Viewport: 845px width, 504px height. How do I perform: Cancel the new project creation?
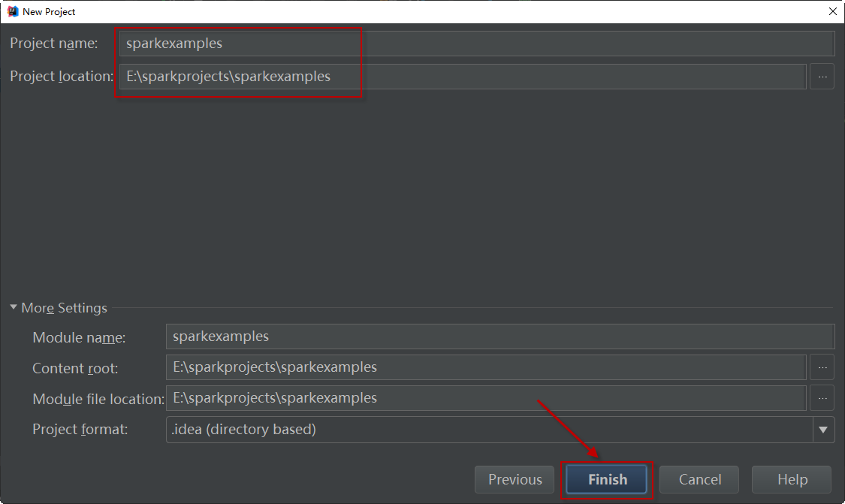point(699,479)
